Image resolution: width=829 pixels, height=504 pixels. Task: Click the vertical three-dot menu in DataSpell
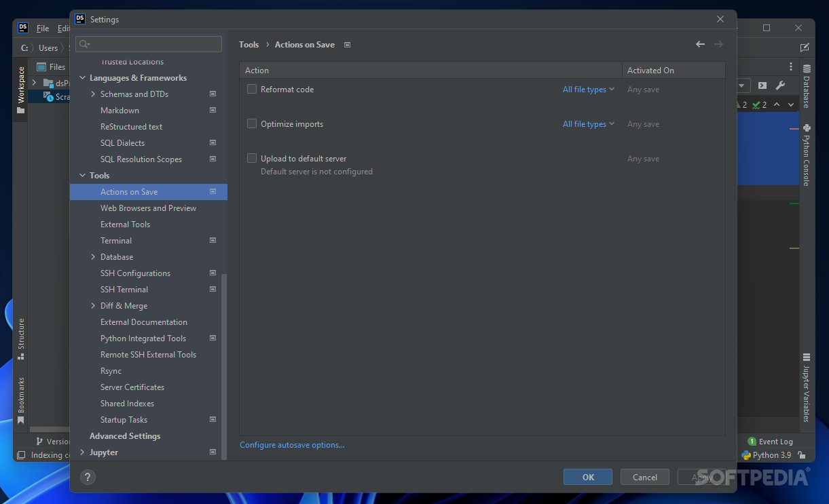791,66
